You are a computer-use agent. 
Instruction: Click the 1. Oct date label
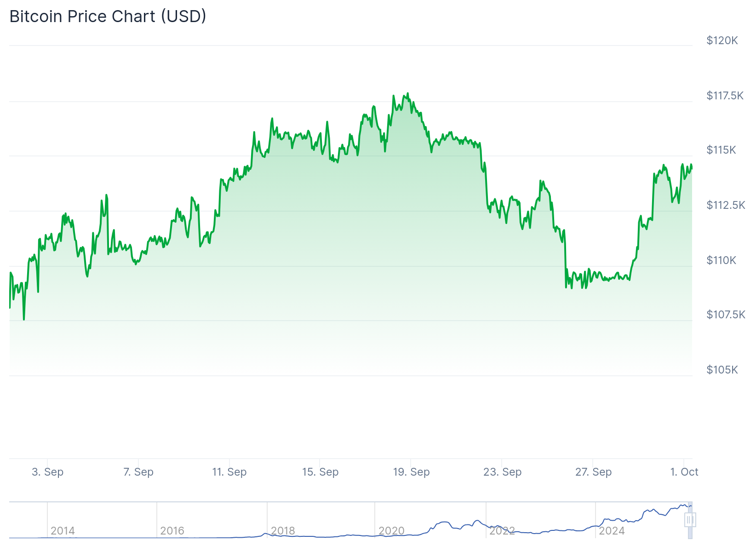tap(684, 472)
